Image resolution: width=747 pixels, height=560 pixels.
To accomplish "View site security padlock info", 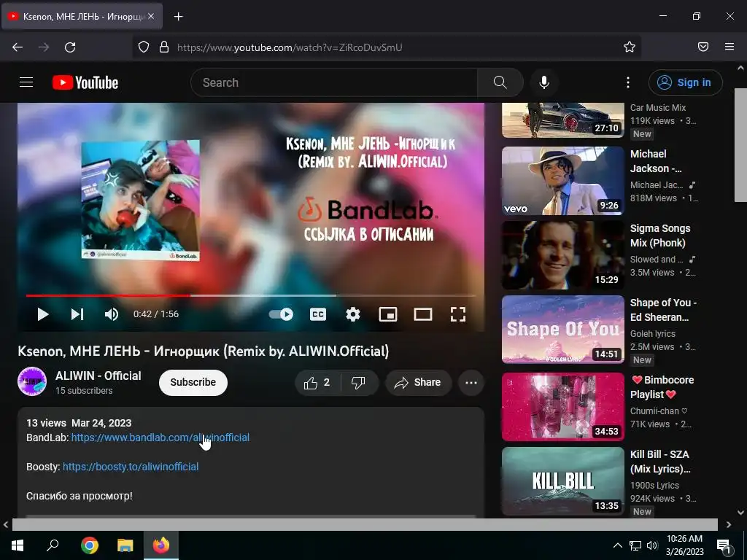I will point(164,47).
